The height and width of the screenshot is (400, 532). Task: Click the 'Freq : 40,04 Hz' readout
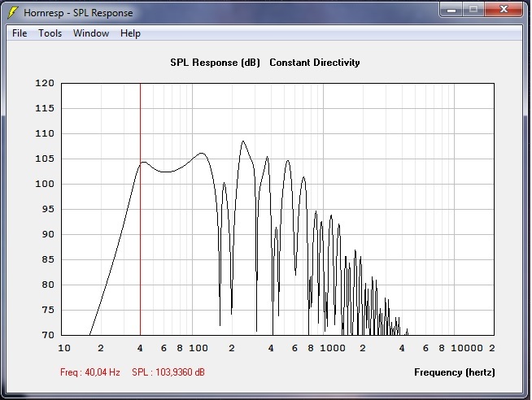coord(90,372)
